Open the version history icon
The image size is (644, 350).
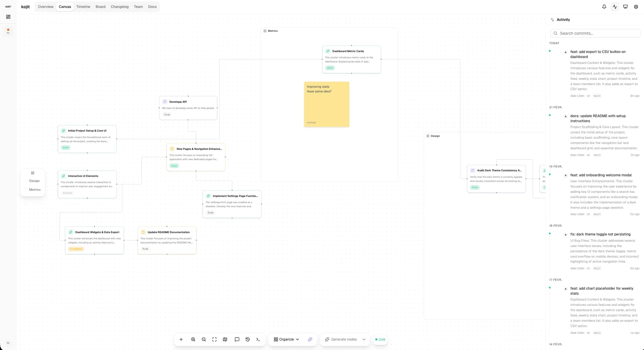247,339
